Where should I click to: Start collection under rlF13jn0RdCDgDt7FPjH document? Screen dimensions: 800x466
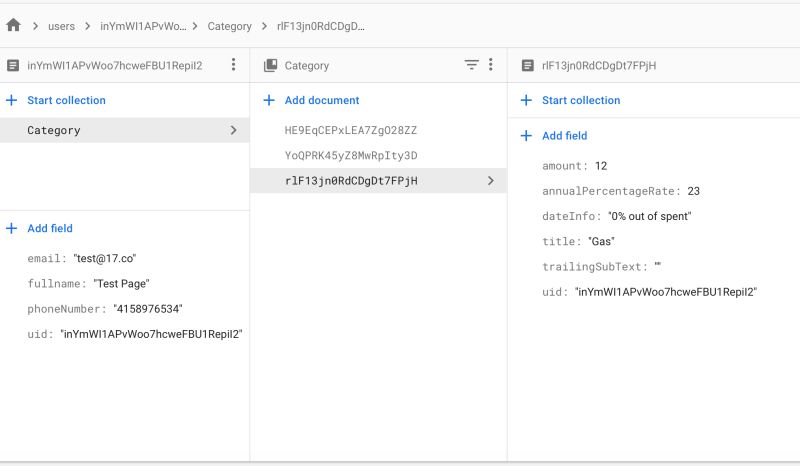(x=580, y=100)
